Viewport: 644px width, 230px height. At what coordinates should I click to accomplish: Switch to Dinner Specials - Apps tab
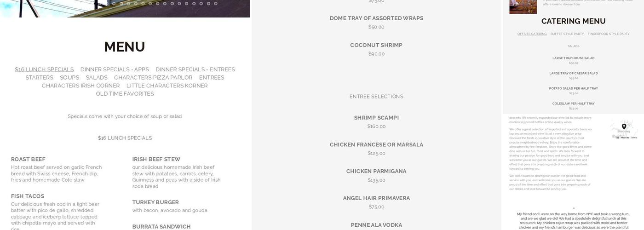point(115,69)
